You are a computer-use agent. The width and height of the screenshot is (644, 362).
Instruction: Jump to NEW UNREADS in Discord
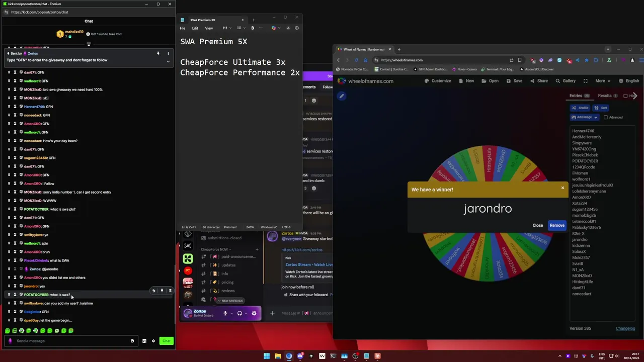click(x=230, y=300)
